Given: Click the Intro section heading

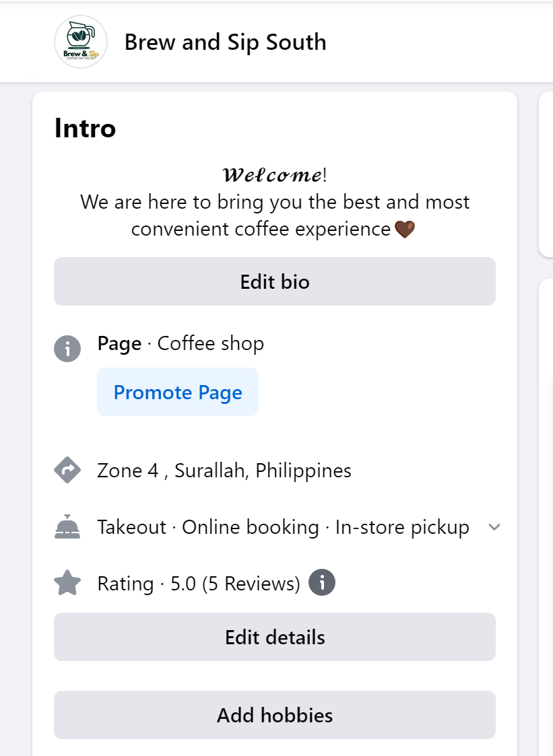Looking at the screenshot, I should (x=86, y=128).
